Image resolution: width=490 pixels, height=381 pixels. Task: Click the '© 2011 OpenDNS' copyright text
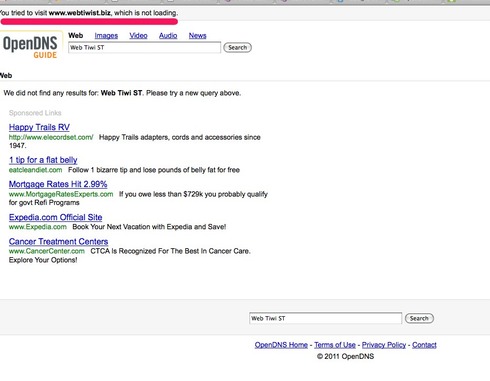345,356
